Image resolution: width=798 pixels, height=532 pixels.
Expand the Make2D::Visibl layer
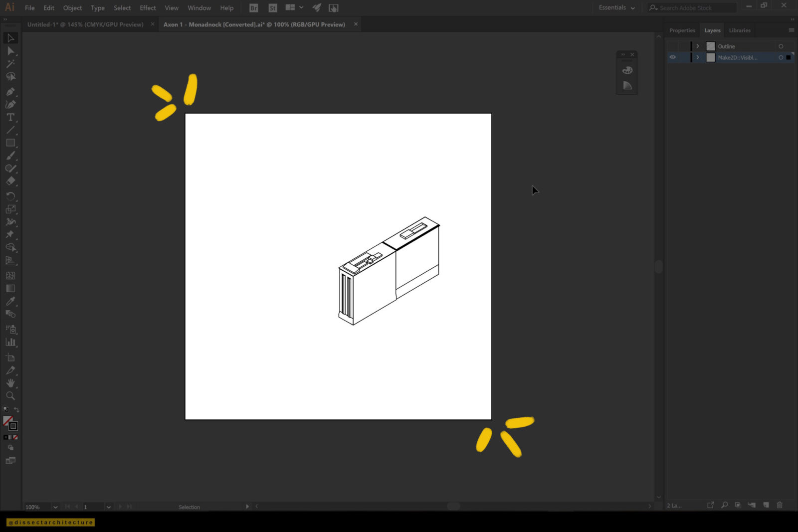pyautogui.click(x=698, y=57)
